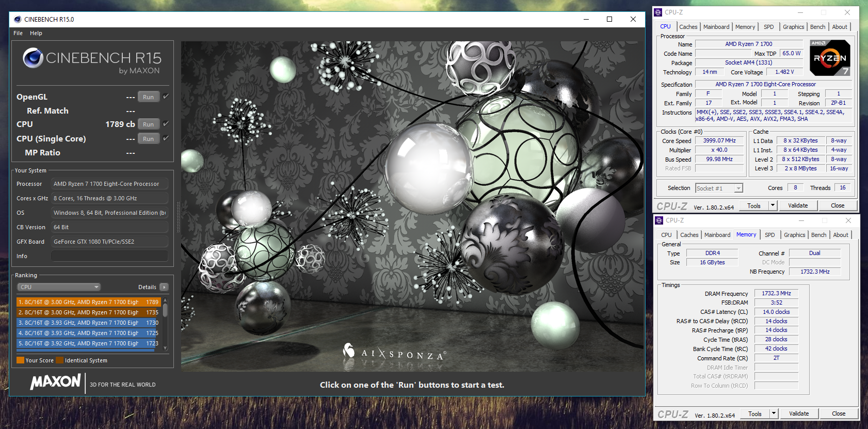Screen dimensions: 868x429
Task: Switch to Caches tab in lower CPU-Z window
Action: (689, 235)
